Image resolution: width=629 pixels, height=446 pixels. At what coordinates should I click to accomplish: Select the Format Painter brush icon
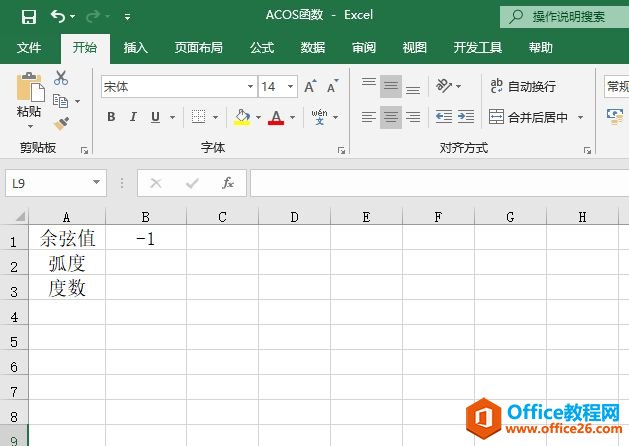[61, 124]
